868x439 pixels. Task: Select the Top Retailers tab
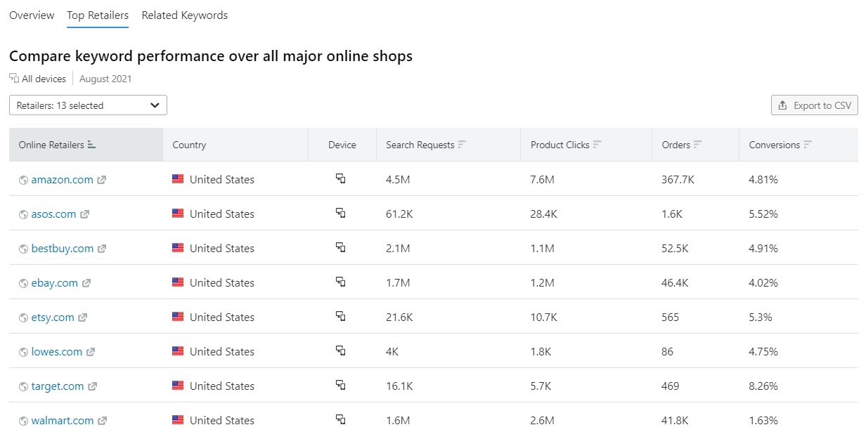point(98,15)
